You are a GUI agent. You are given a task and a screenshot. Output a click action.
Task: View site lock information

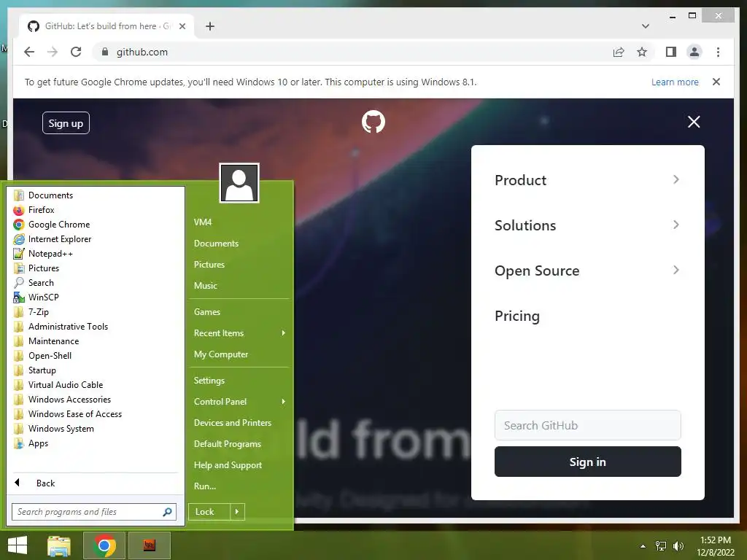click(x=105, y=52)
